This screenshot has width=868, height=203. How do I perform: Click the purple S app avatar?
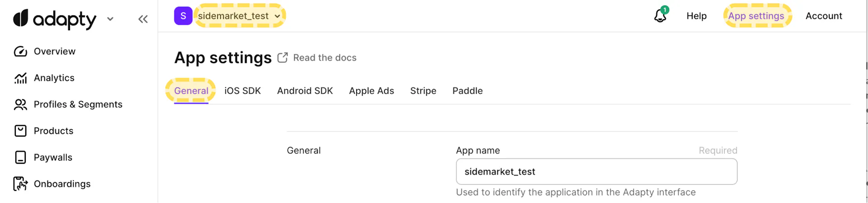pyautogui.click(x=183, y=16)
